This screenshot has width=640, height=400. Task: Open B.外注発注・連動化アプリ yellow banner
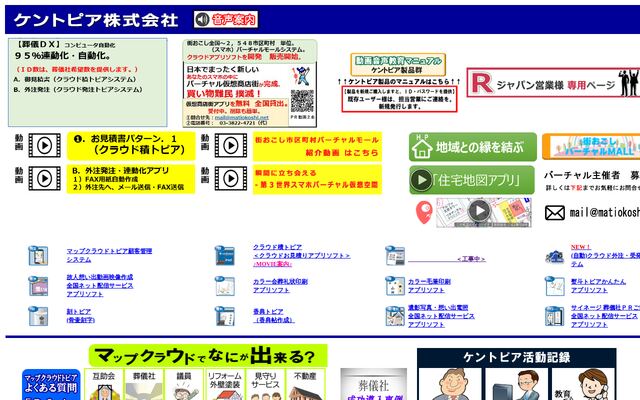pyautogui.click(x=131, y=179)
